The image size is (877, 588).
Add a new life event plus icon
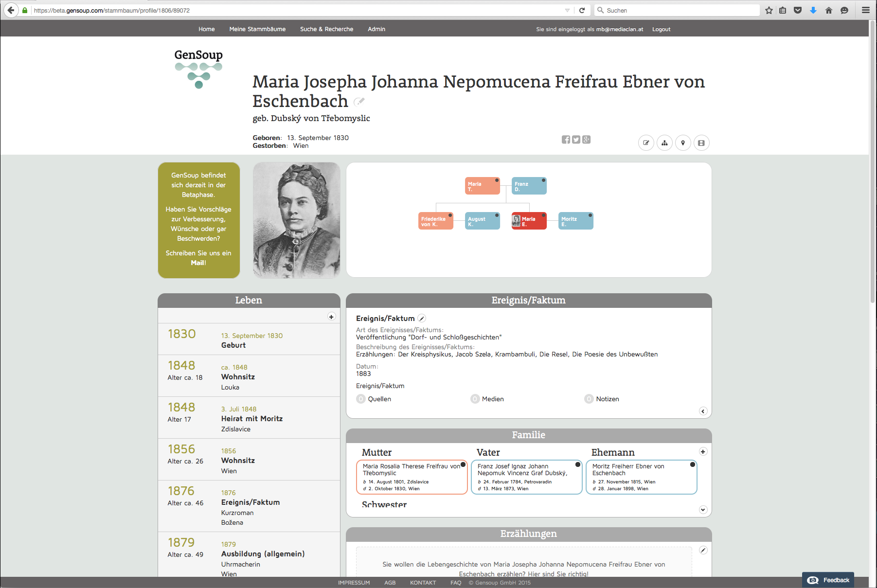[331, 317]
